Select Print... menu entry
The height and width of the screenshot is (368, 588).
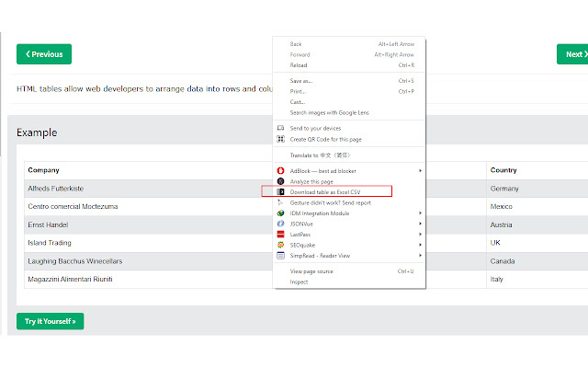[x=349, y=91]
